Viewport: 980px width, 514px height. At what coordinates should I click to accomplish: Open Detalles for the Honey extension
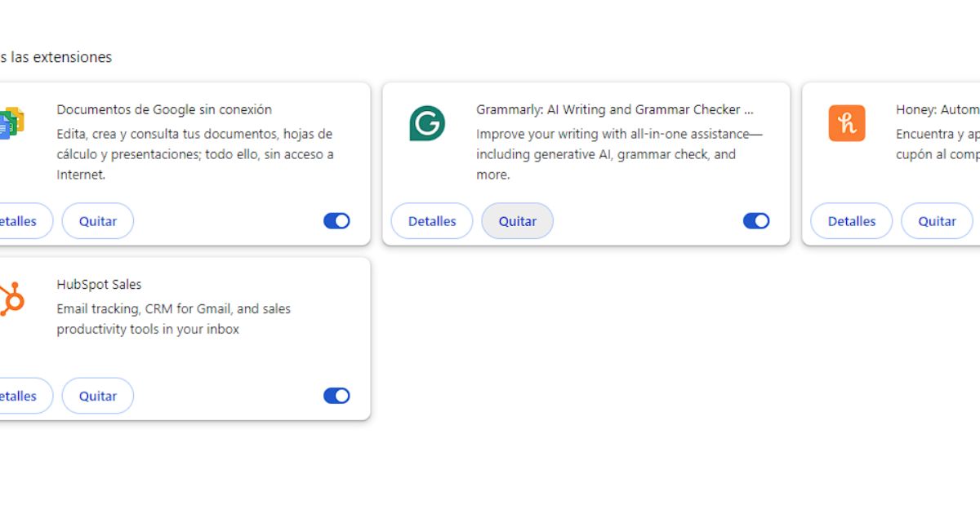[852, 221]
